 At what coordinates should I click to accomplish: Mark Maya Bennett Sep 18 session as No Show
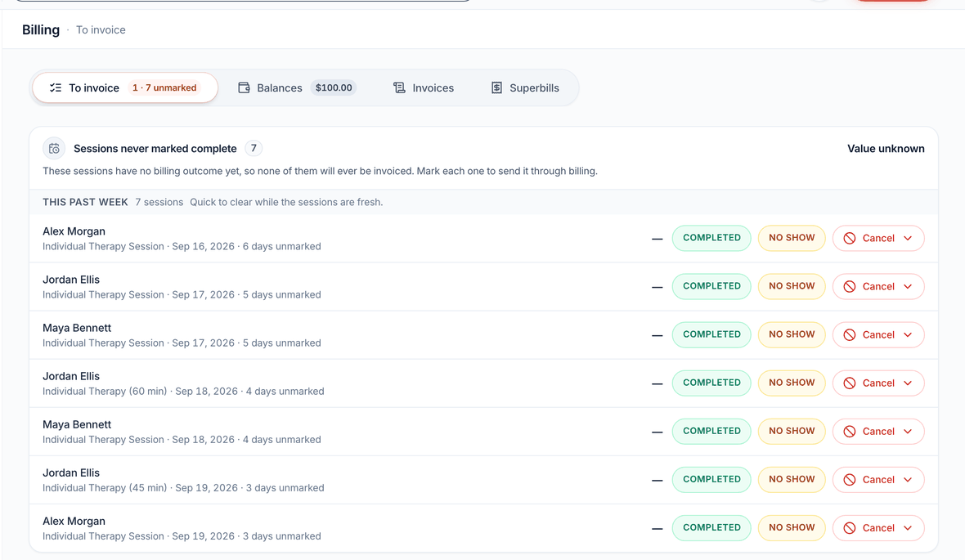click(792, 432)
